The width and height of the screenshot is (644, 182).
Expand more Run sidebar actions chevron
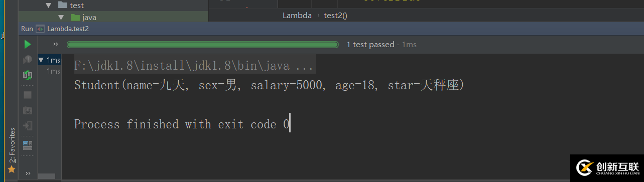tap(28, 173)
